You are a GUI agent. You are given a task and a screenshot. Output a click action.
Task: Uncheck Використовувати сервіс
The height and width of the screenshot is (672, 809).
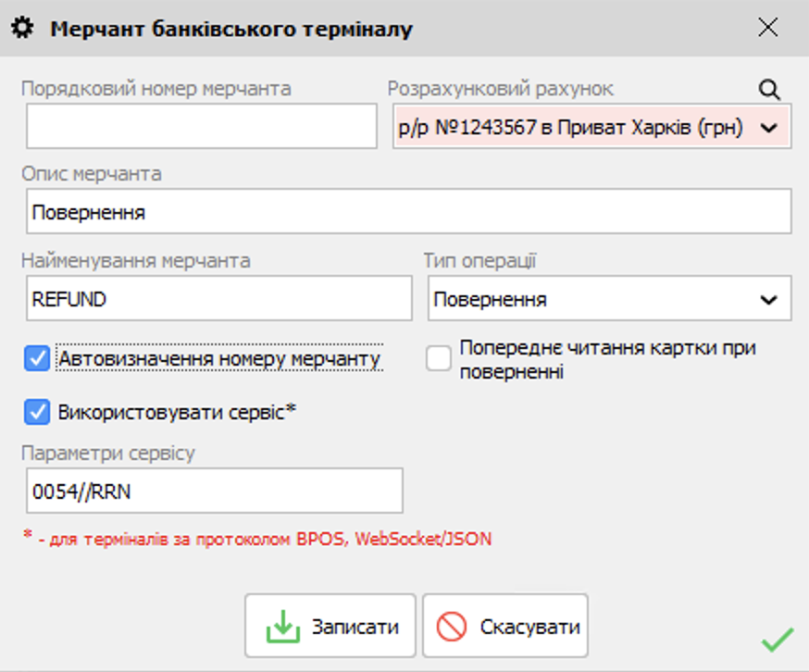point(36,411)
